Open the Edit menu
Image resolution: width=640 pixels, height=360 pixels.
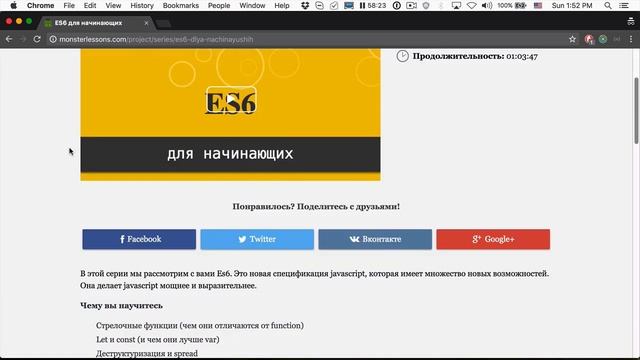pyautogui.click(x=90, y=5)
